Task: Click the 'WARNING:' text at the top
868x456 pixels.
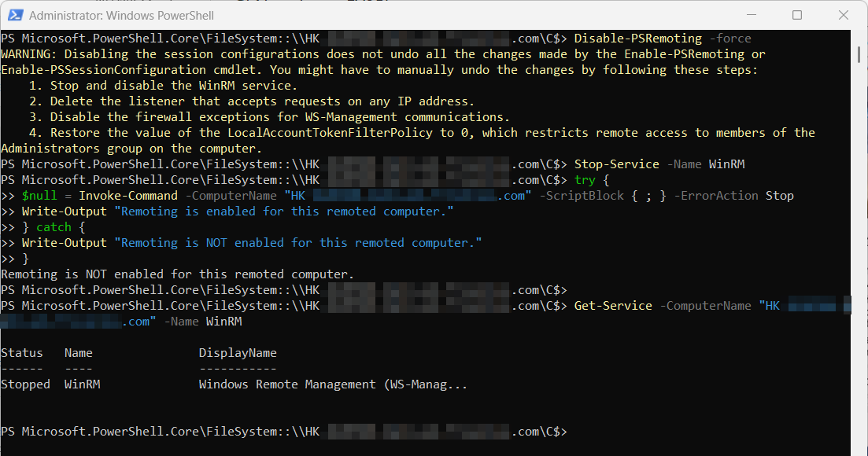Action: coord(29,54)
